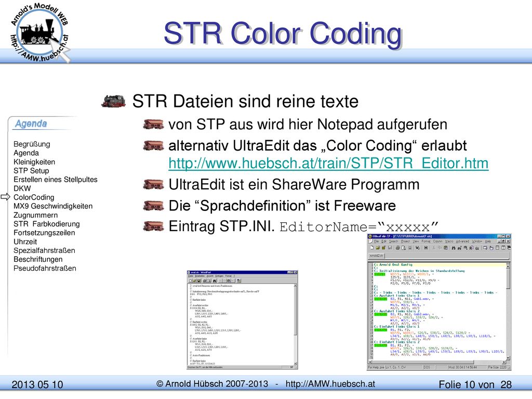Jump to the Kleinigkeiten agenda entry
This screenshot has width=532, height=399.
(x=34, y=162)
